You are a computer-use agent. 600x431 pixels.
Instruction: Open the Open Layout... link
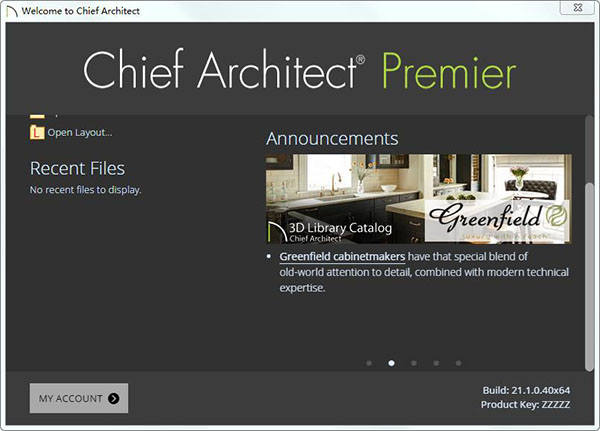(x=80, y=132)
